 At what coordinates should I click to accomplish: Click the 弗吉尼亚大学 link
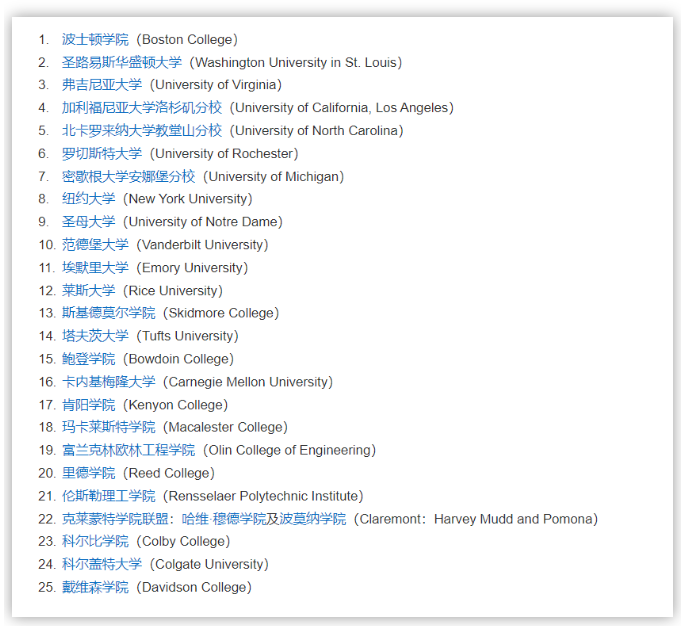[102, 85]
